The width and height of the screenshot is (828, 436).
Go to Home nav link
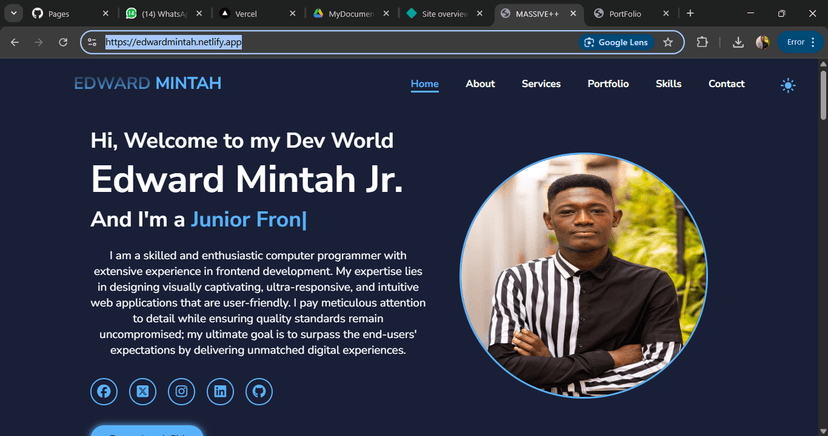pyautogui.click(x=425, y=84)
